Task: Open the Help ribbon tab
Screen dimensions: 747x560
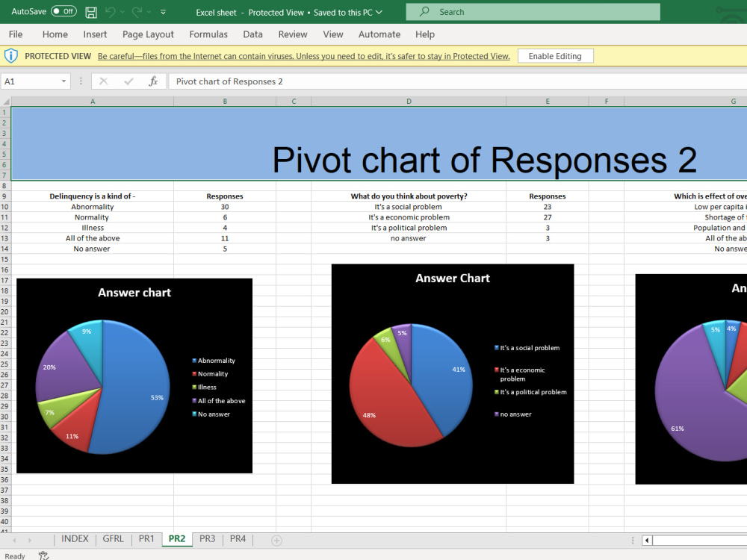Action: (424, 34)
